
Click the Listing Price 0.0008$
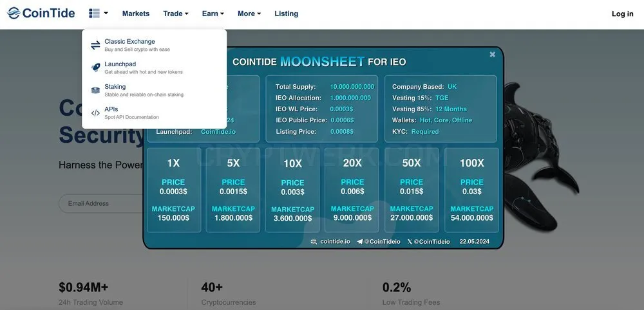342,132
